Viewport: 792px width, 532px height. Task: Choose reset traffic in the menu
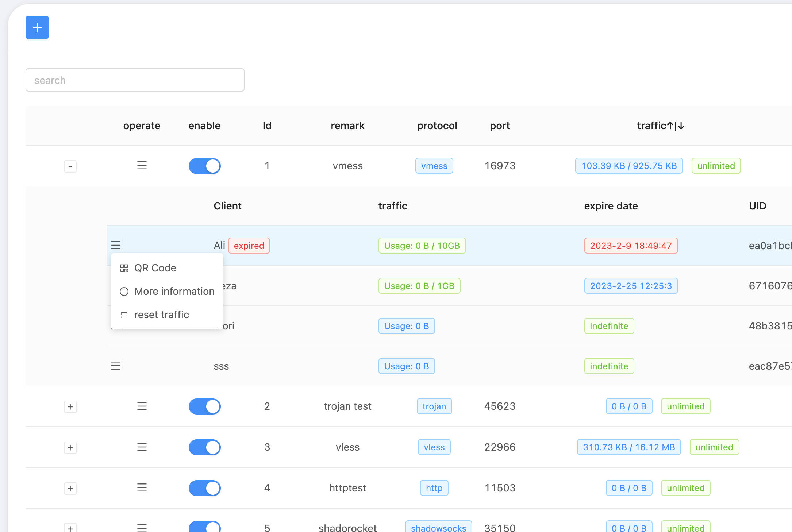click(x=161, y=315)
